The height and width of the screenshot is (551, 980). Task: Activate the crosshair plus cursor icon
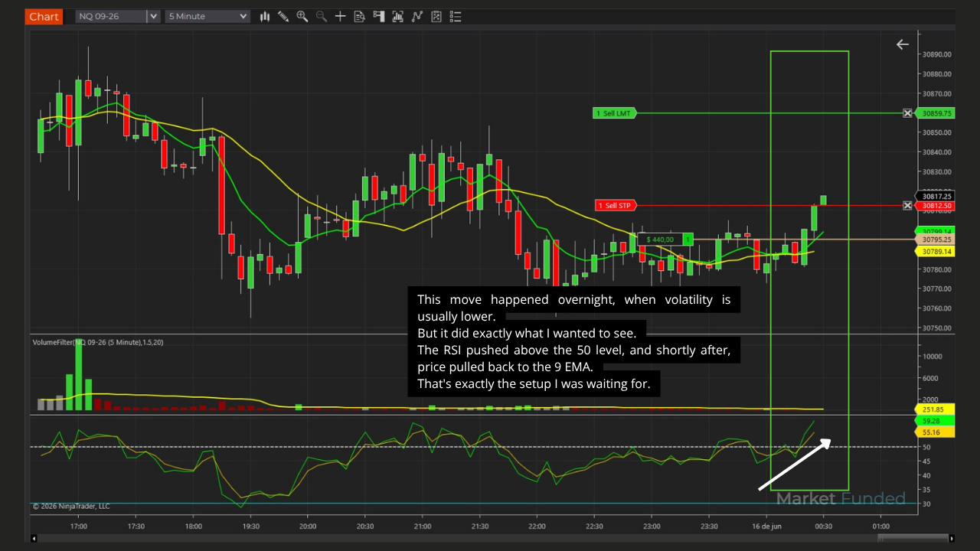point(340,16)
